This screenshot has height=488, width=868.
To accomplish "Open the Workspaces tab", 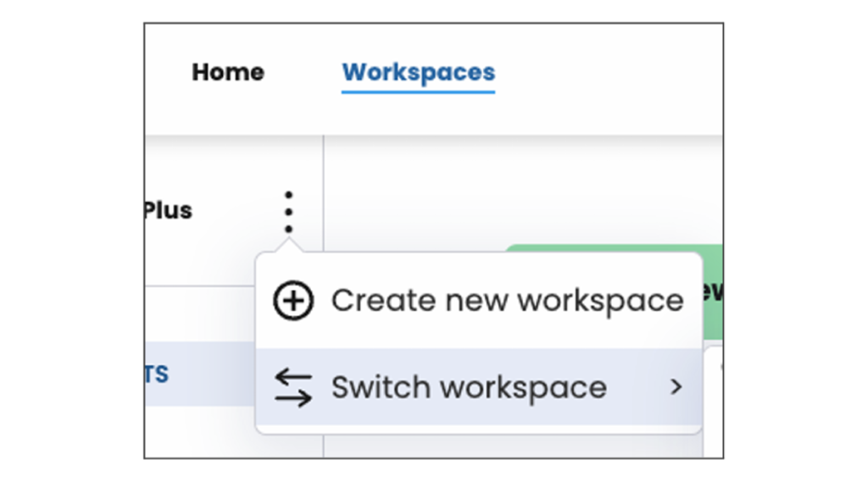I will (x=418, y=73).
